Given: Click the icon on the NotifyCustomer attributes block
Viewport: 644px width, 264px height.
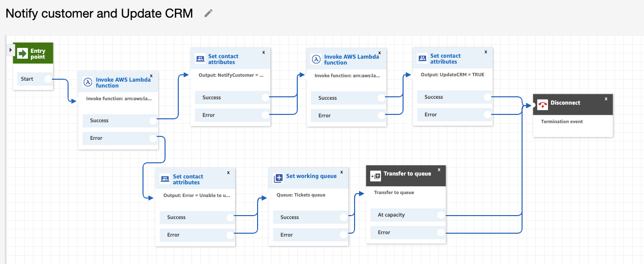Looking at the screenshot, I should 200,59.
